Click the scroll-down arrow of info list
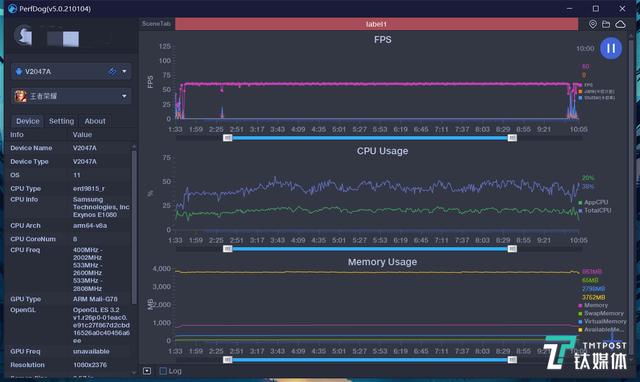Screen dimensions: 640x382 pyautogui.click(x=134, y=372)
